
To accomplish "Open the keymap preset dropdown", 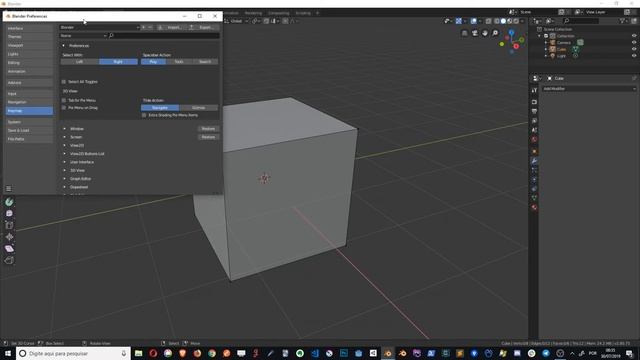I will tap(100, 27).
